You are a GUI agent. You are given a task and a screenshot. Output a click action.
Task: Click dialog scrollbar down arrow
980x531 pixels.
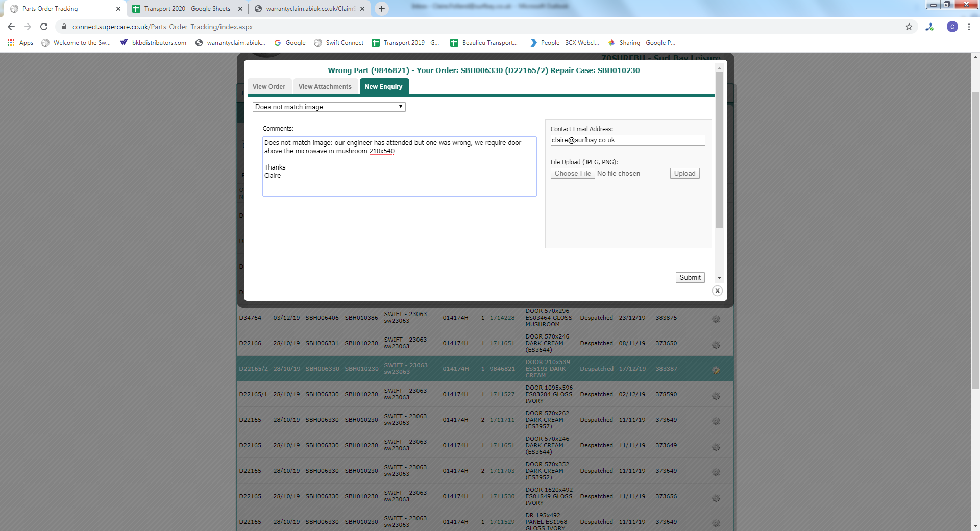coord(719,278)
